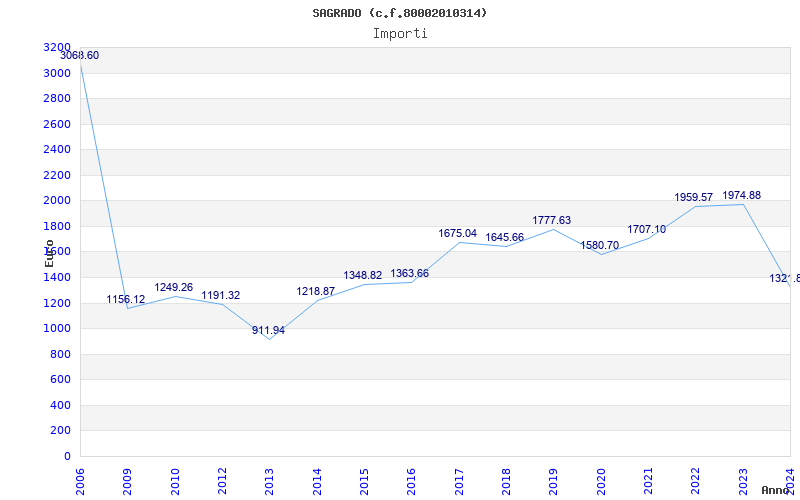Click the y-axis value 600

(61, 380)
